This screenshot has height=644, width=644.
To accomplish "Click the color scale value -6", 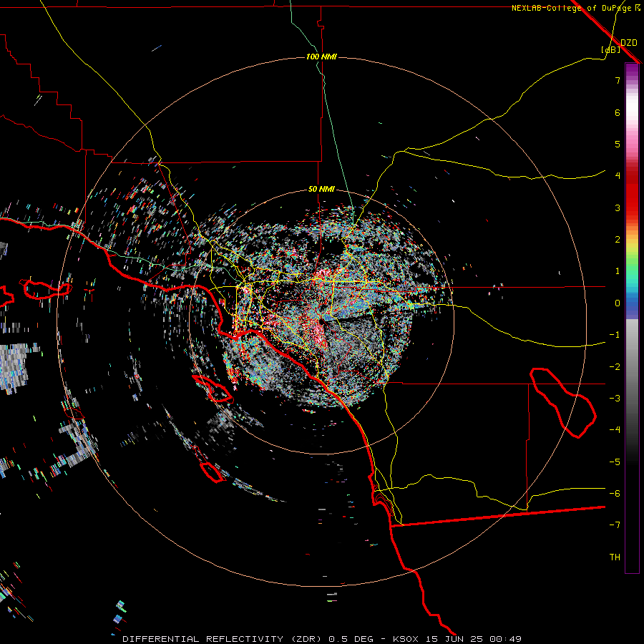I will [615, 494].
